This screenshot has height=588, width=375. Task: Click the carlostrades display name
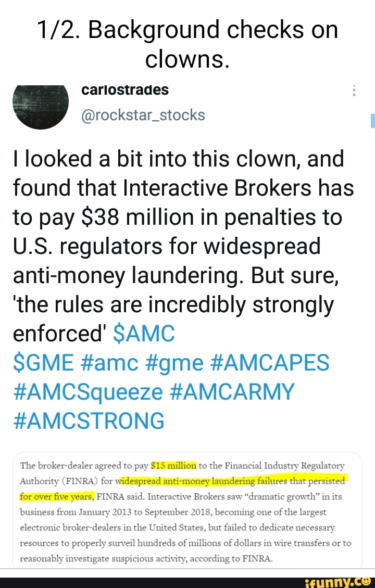tap(125, 90)
